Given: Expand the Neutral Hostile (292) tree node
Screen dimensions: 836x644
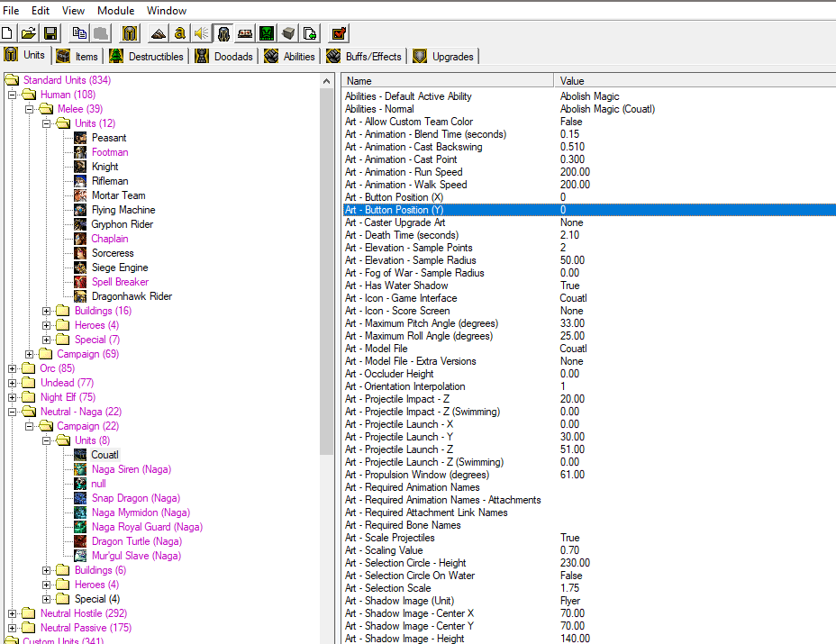Looking at the screenshot, I should click(13, 613).
